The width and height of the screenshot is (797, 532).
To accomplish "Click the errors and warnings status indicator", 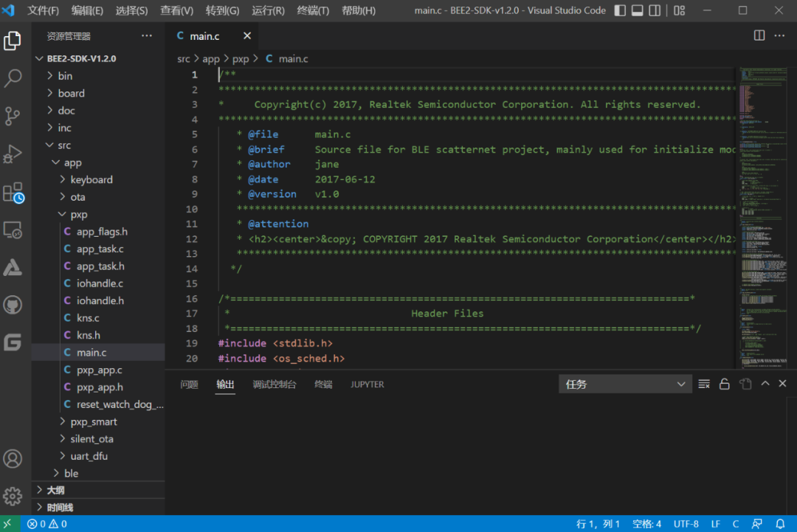I will point(47,524).
